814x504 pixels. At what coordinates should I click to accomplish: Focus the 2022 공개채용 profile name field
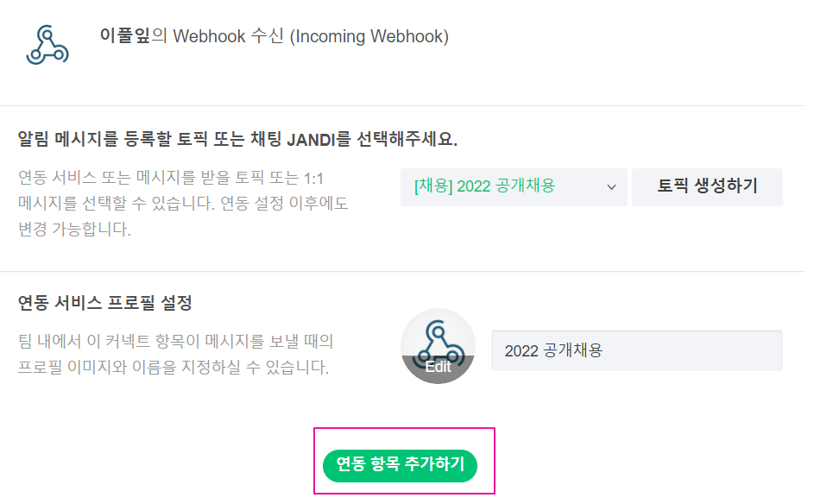click(636, 350)
